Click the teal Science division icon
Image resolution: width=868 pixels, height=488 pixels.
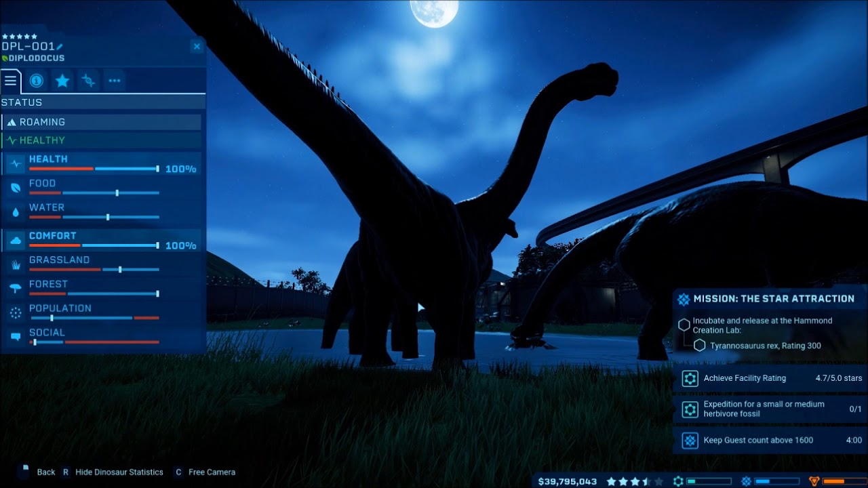[677, 481]
